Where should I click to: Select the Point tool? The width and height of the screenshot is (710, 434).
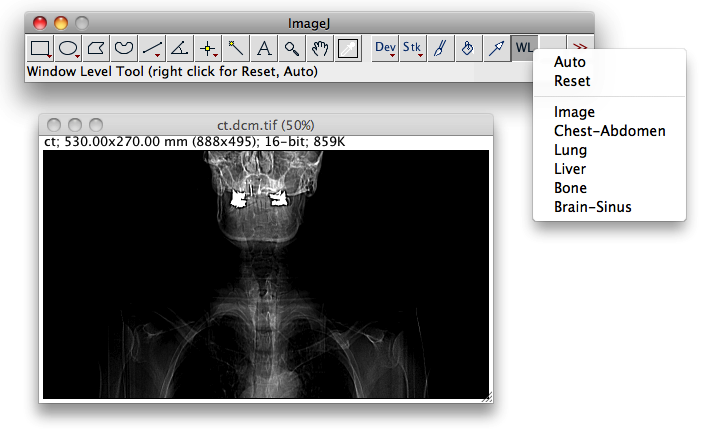tap(208, 48)
